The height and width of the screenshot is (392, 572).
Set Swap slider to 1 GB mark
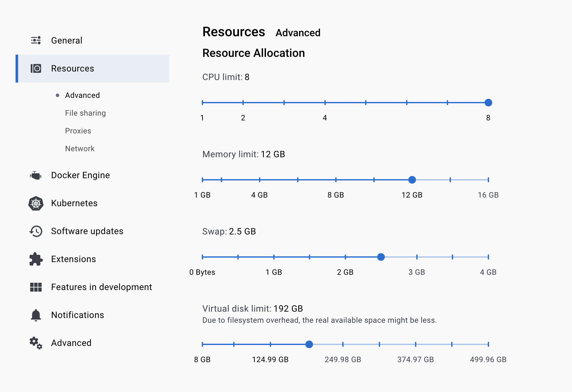pyautogui.click(x=274, y=257)
